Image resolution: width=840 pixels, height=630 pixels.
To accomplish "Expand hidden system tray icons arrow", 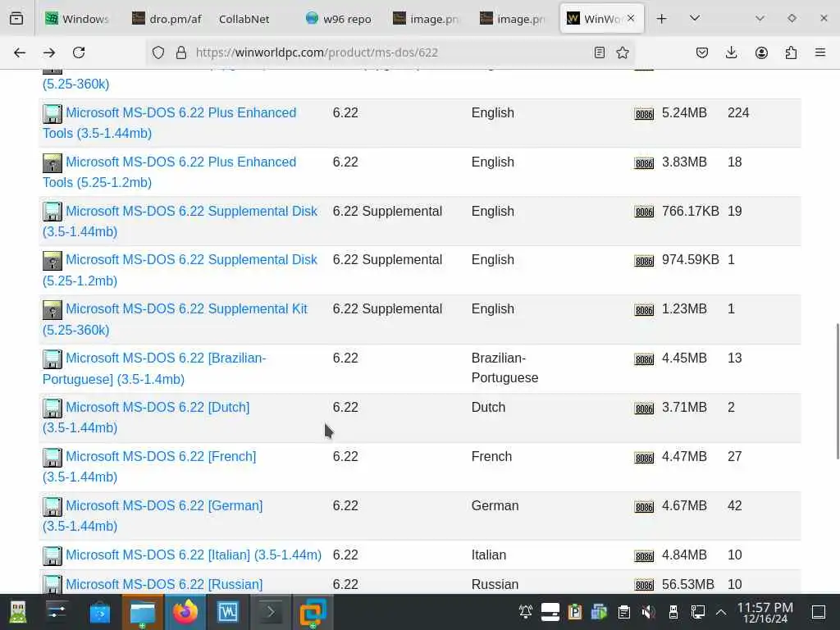I will pos(721,612).
